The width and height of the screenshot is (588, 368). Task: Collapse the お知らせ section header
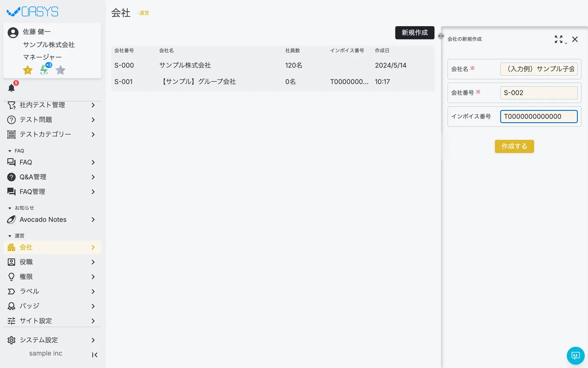click(x=21, y=208)
